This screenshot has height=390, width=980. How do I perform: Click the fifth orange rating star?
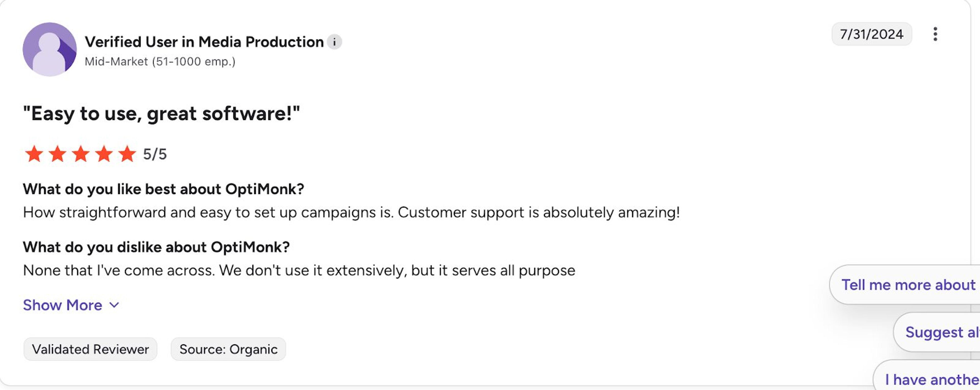(127, 154)
